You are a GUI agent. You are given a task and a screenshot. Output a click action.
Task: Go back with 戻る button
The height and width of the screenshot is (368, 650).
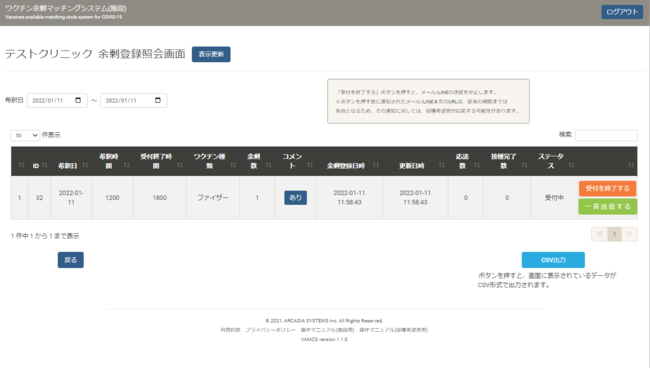[x=70, y=260]
